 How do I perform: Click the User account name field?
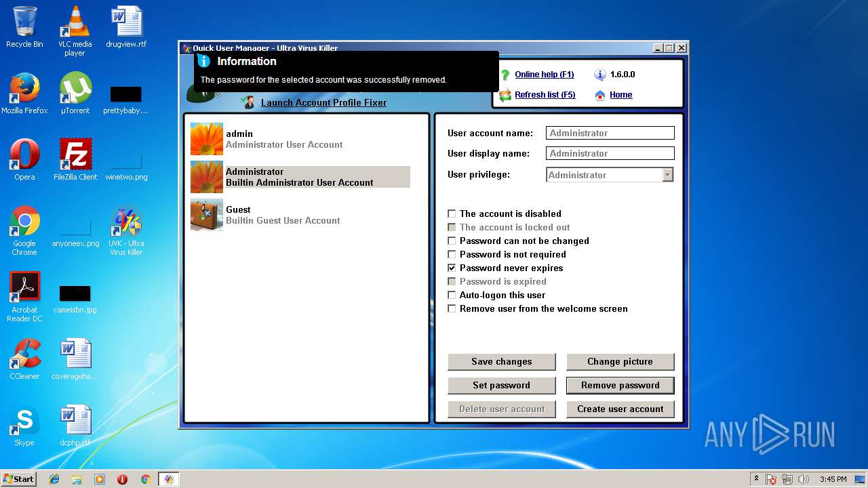coord(610,133)
